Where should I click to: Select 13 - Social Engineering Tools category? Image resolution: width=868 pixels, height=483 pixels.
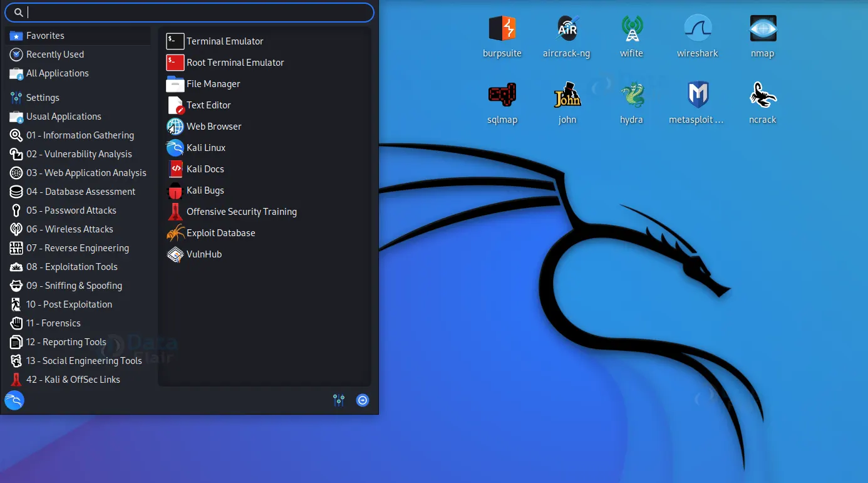click(x=78, y=361)
